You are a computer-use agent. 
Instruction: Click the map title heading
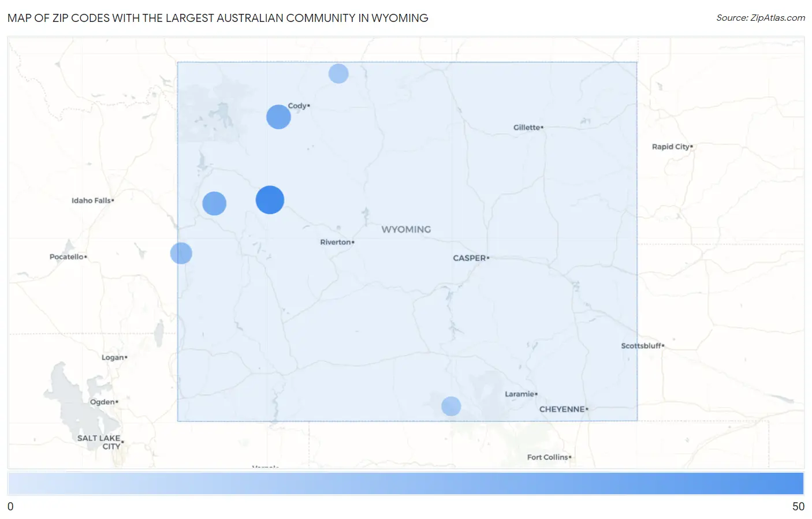[x=218, y=18]
